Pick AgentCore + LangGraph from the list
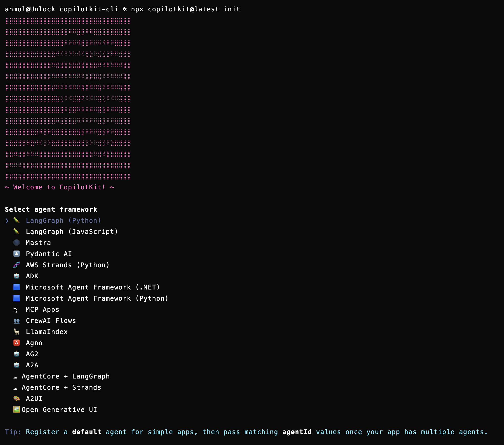The height and width of the screenshot is (445, 504). (66, 376)
